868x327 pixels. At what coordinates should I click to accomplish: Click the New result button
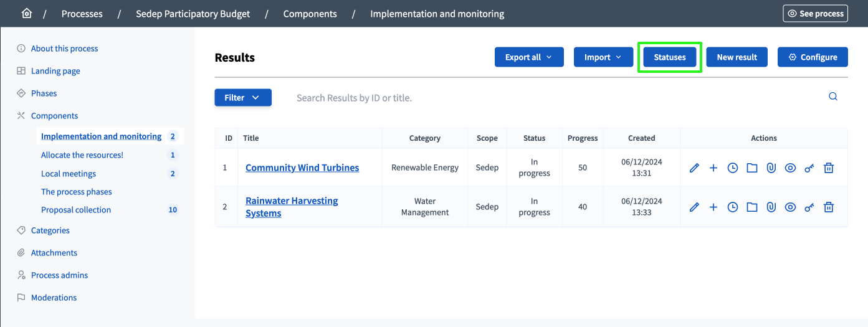pos(737,57)
